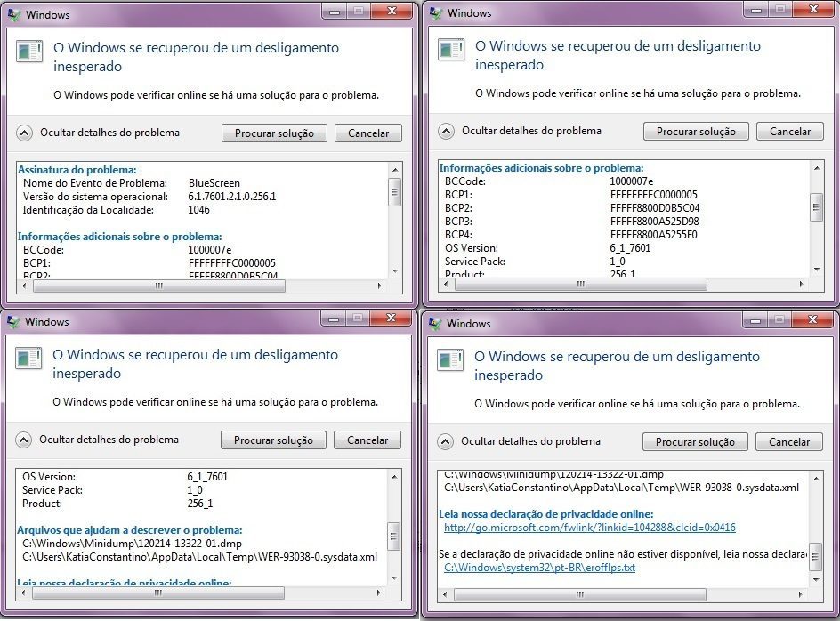
Task: Click the Assinatura do problema heading
Action: pyautogui.click(x=77, y=170)
